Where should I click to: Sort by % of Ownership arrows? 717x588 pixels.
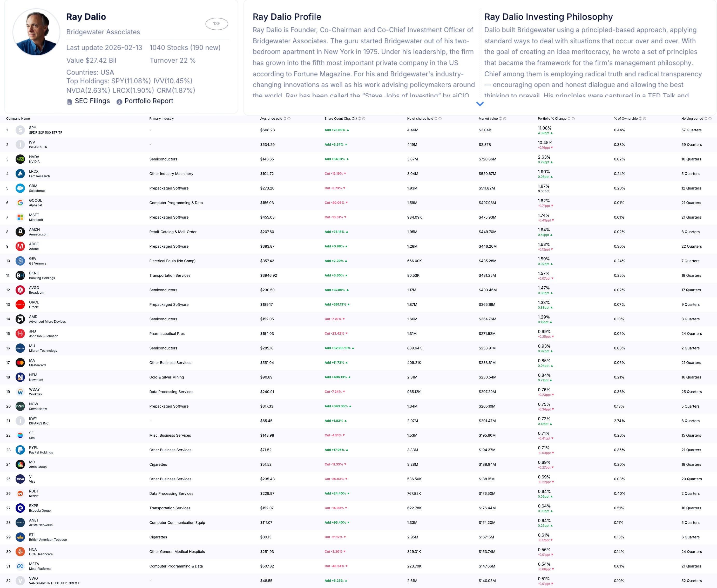(x=640, y=119)
